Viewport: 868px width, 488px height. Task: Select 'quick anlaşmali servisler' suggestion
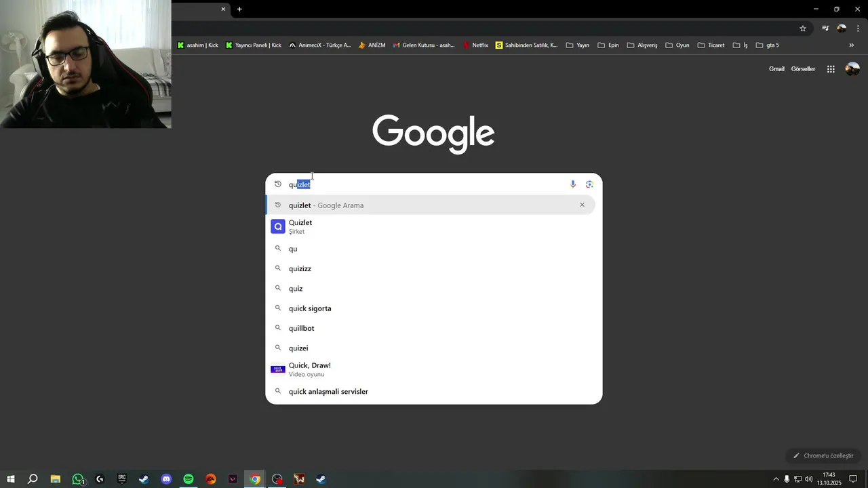tap(433, 391)
